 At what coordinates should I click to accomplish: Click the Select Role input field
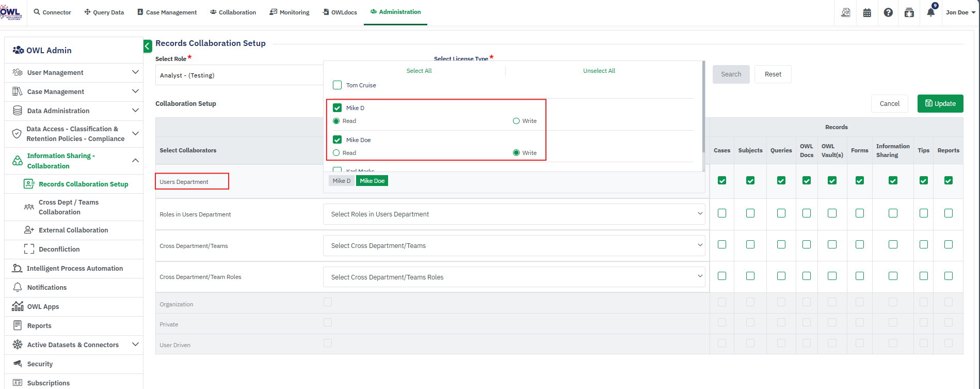click(239, 75)
